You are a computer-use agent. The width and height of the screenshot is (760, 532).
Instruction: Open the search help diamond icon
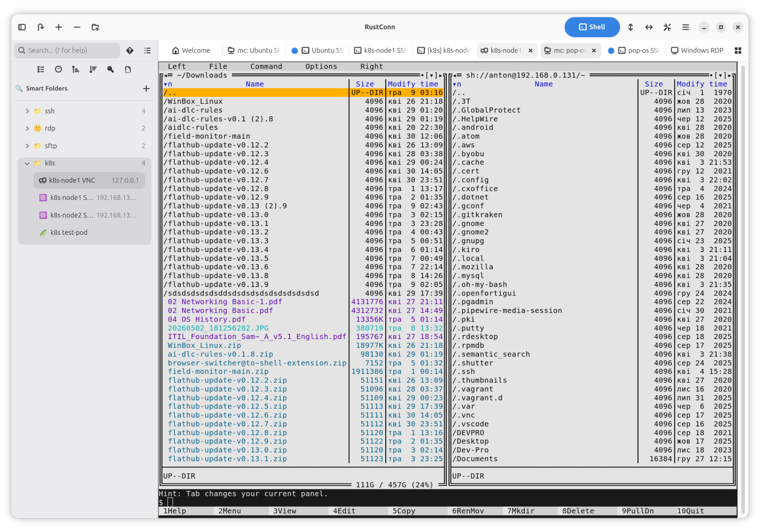tap(130, 51)
